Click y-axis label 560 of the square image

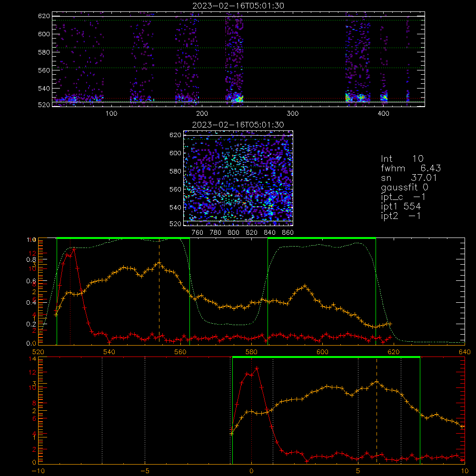(x=175, y=189)
